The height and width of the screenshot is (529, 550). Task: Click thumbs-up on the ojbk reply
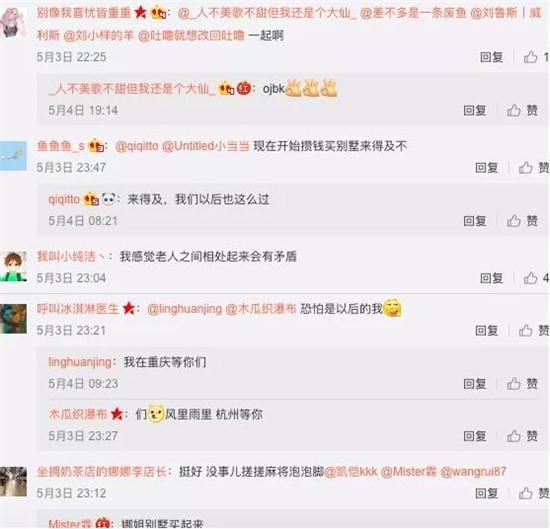pos(522,111)
